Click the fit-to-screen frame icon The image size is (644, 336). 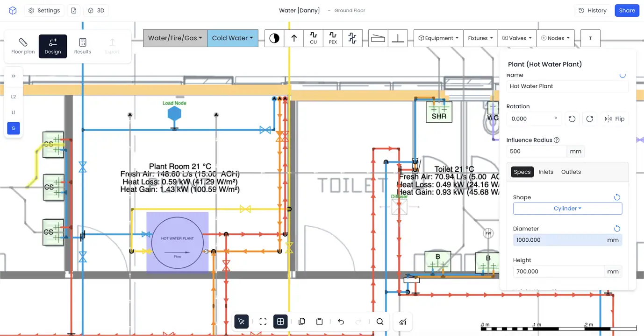(x=263, y=322)
